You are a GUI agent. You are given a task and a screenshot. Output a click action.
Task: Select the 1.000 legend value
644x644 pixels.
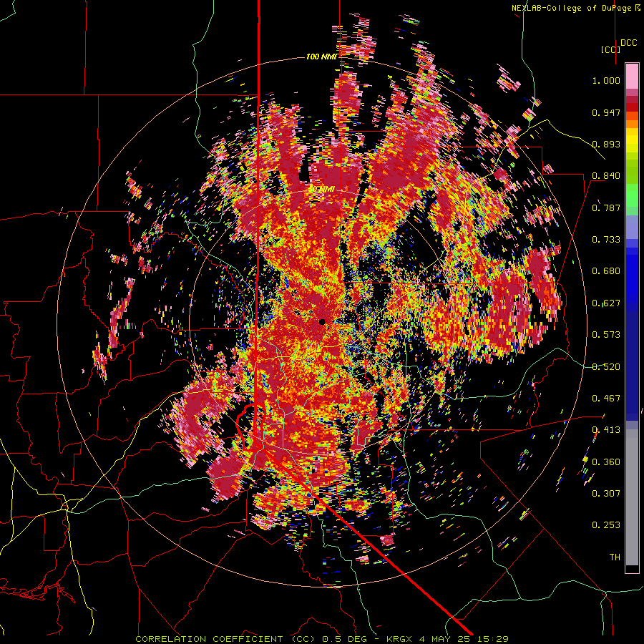tap(606, 80)
